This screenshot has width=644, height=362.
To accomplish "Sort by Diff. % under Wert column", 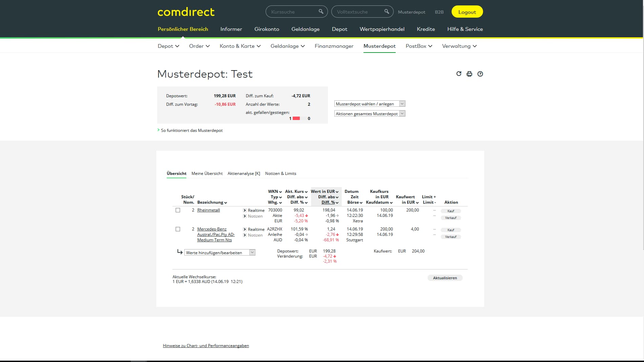I will (330, 202).
